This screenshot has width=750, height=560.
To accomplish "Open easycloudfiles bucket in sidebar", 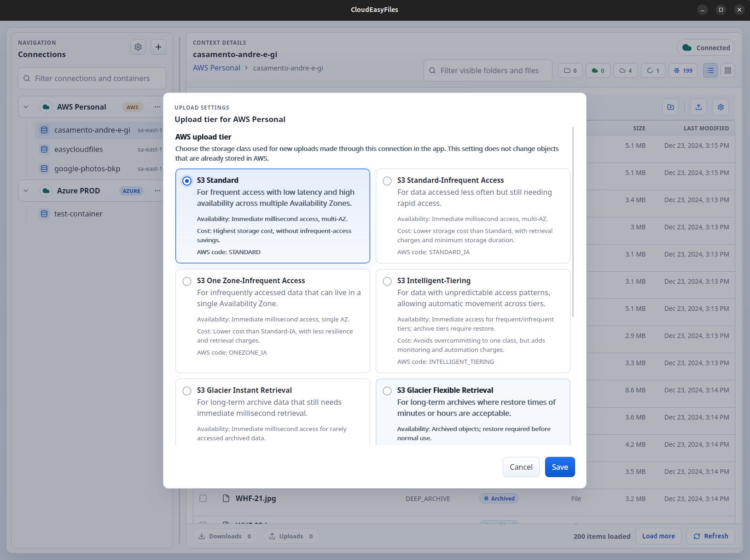I will 99,149.
